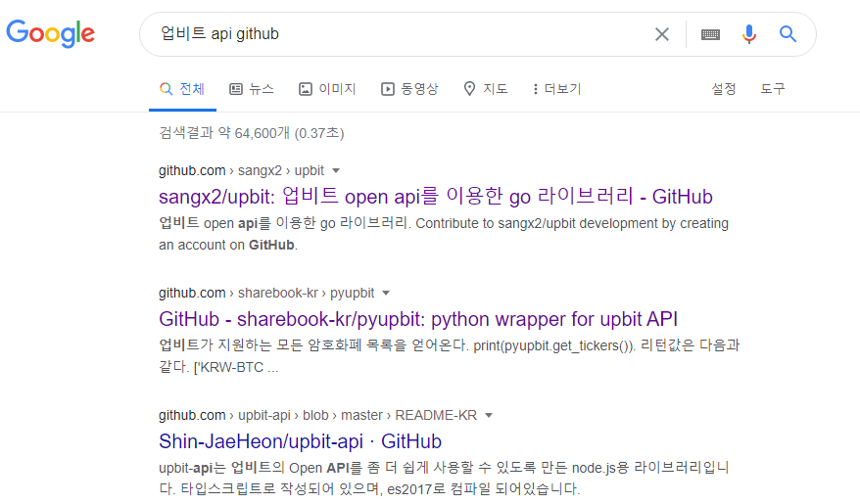Click the github.com › sangx2 › upbit breadcrumb
Image resolution: width=860 pixels, height=504 pixels.
coord(241,171)
